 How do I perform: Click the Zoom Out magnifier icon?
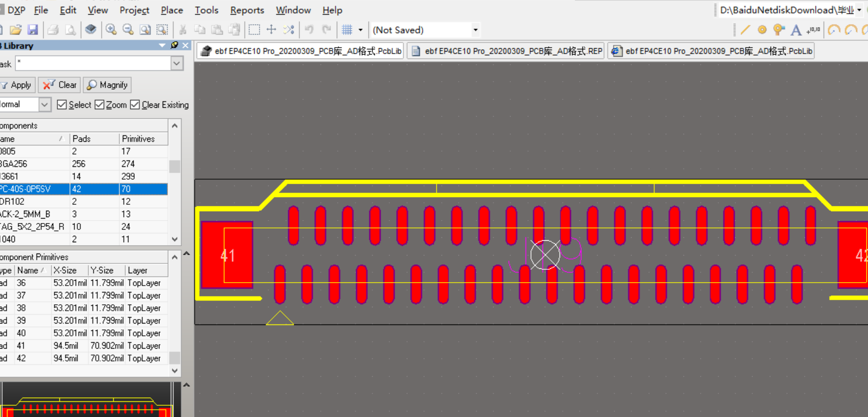coord(128,30)
